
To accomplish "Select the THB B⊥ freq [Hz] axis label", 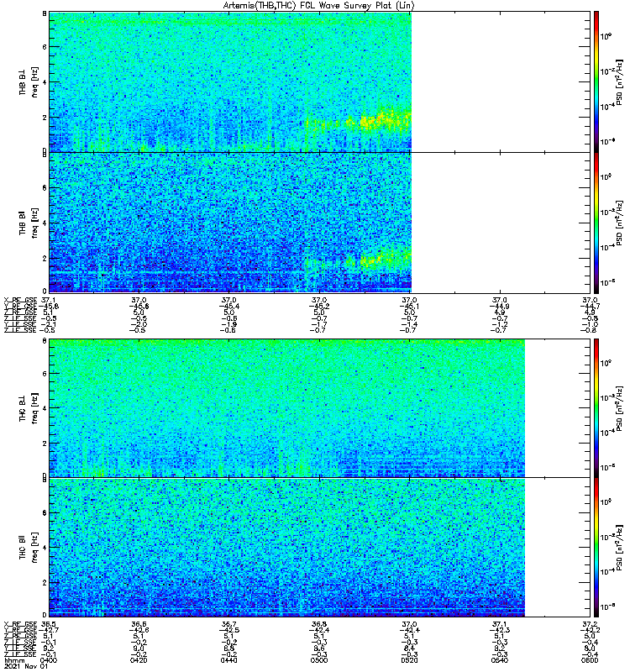I will [29, 81].
